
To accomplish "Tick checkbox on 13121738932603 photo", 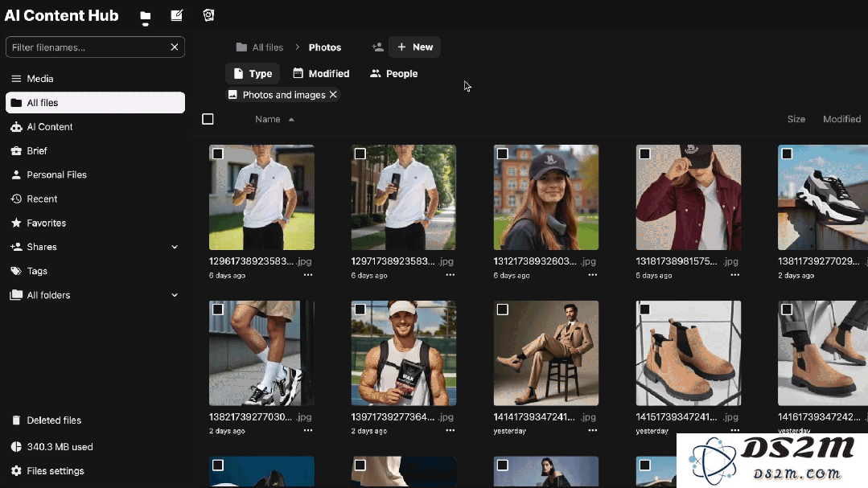I will coord(502,154).
